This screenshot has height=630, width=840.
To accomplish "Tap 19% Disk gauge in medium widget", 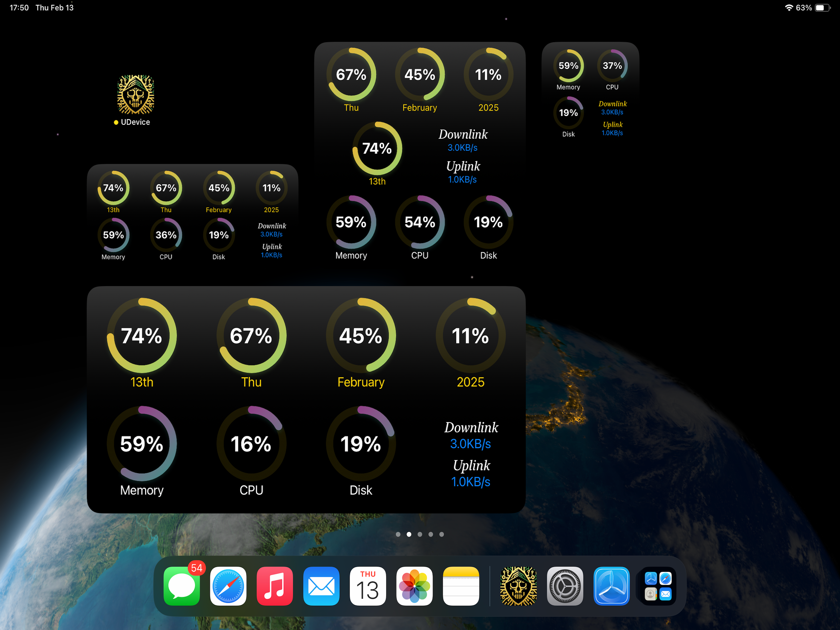I will 219,235.
